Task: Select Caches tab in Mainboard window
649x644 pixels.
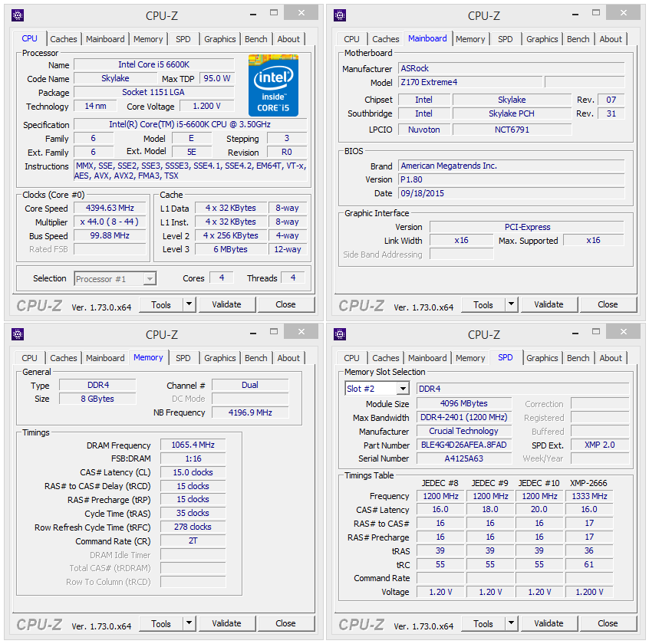Action: [385, 39]
